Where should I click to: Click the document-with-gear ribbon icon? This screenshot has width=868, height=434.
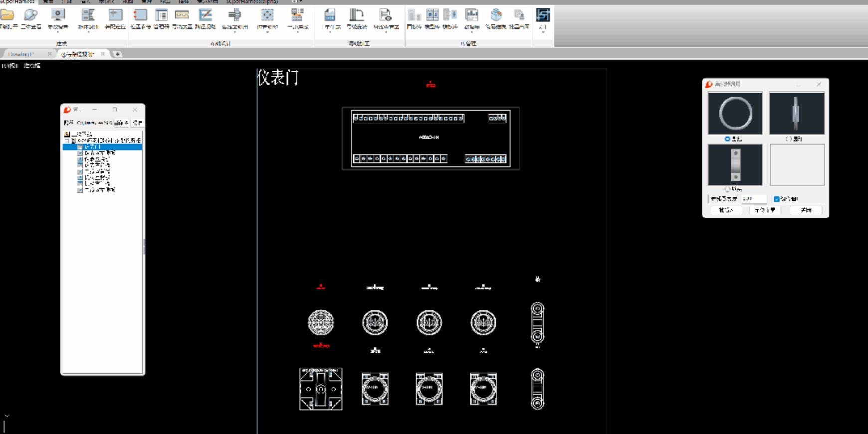coord(385,15)
